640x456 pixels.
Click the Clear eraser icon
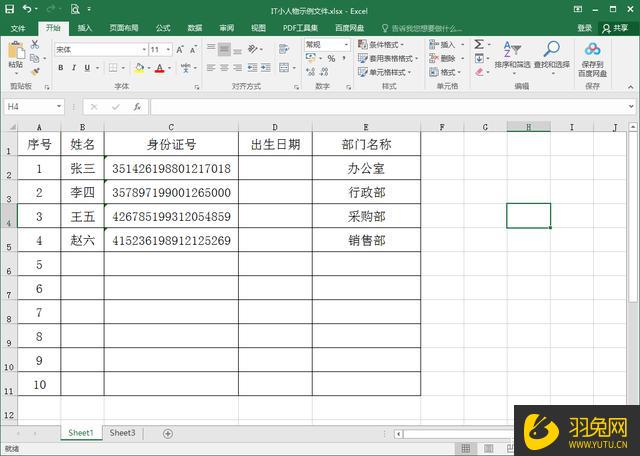click(x=479, y=72)
